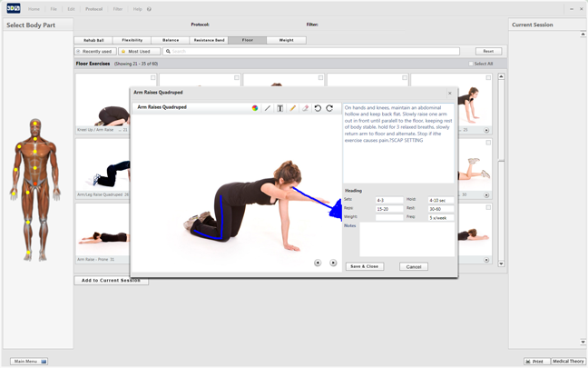This screenshot has height=368, width=588.
Task: Click Current Session scroll up arrow
Action: (583, 35)
